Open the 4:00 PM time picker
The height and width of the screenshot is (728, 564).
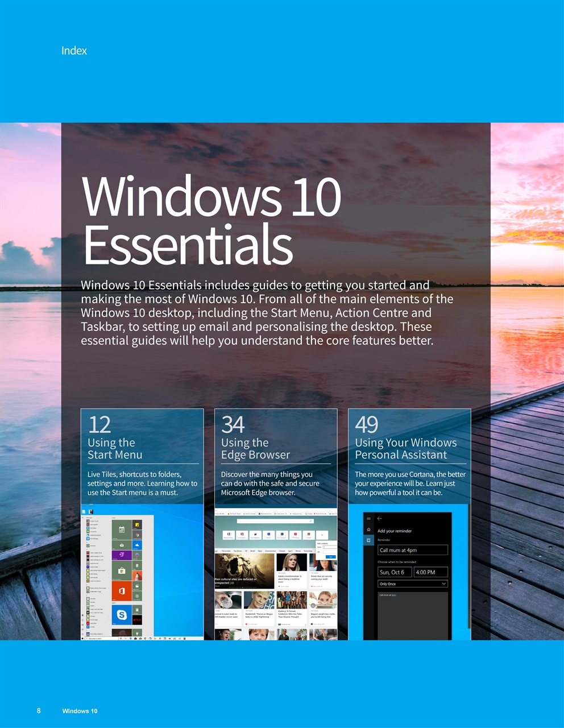click(430, 572)
